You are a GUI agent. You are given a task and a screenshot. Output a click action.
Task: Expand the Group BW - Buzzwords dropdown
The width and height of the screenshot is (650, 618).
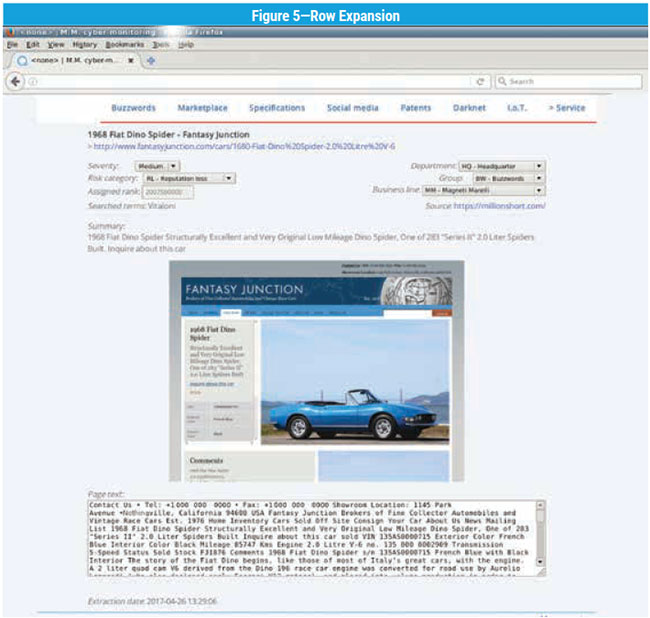[x=496, y=178]
